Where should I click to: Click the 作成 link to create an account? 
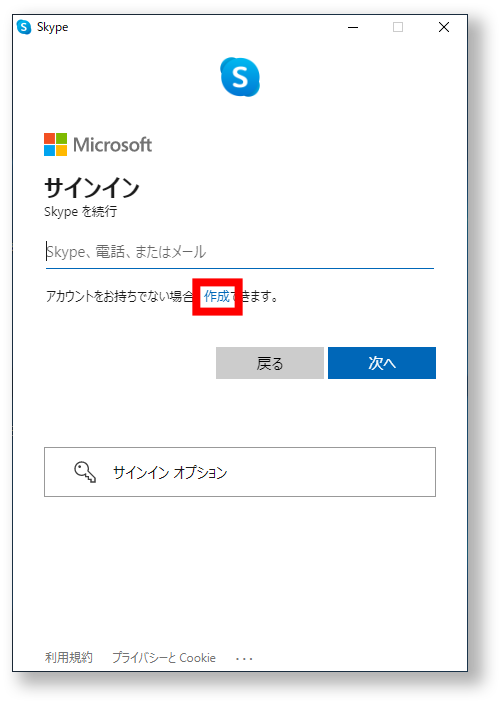coord(217,296)
